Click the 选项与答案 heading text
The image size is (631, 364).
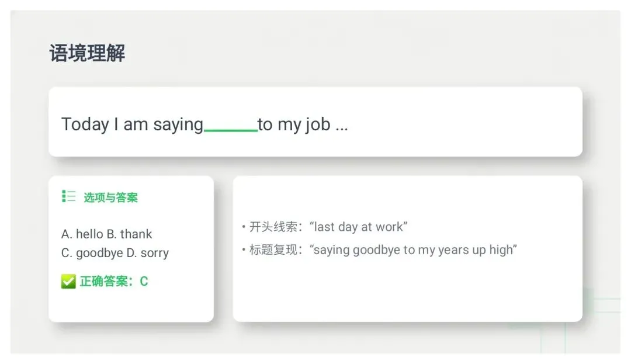click(x=110, y=197)
